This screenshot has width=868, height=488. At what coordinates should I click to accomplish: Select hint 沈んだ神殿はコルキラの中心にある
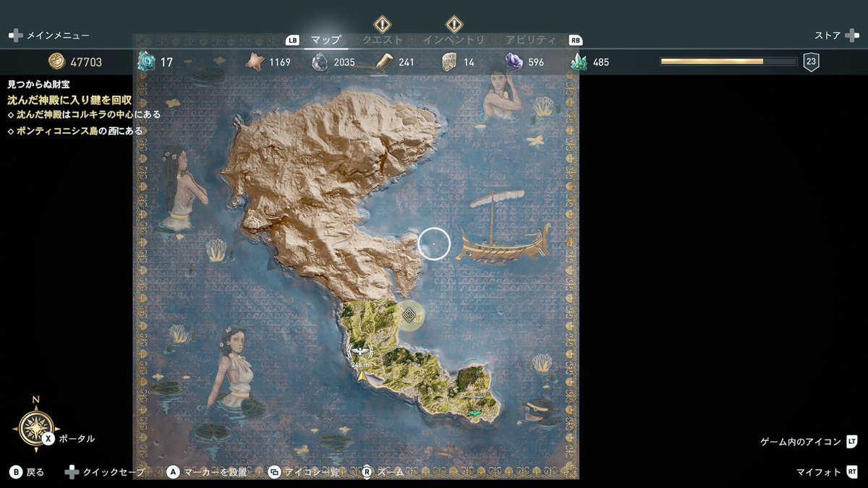[x=84, y=114]
